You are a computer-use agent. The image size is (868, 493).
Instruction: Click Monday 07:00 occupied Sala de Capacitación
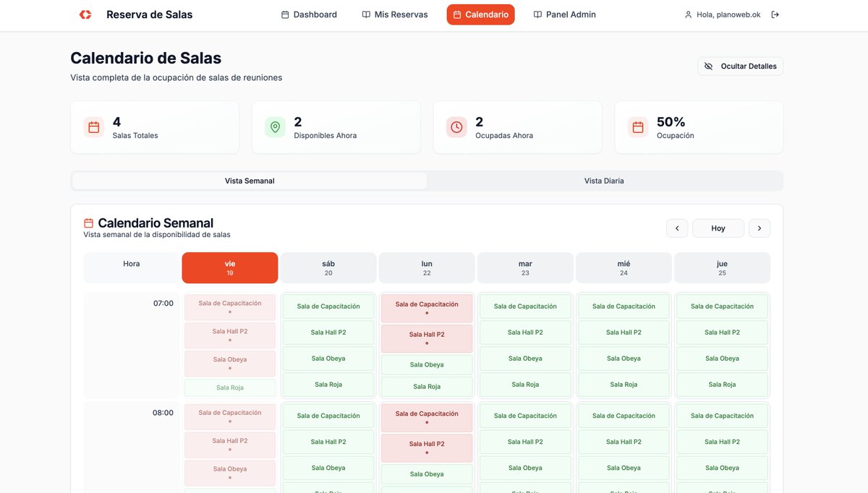[427, 308]
